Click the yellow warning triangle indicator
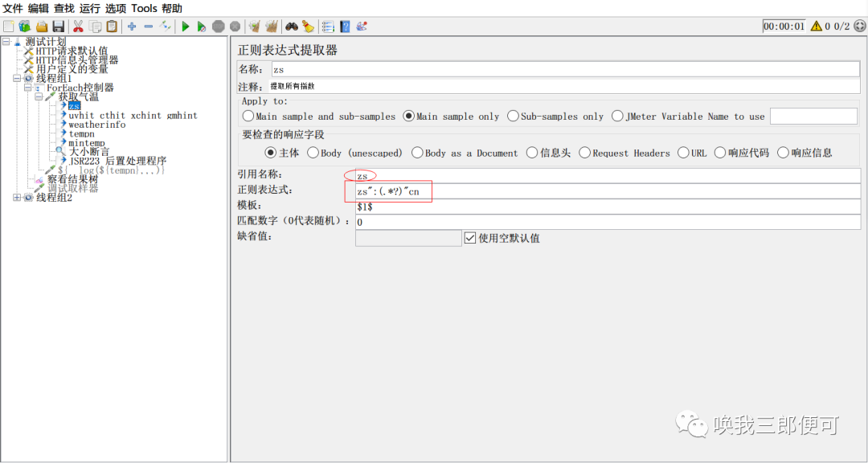Image resolution: width=868 pixels, height=463 pixels. click(816, 26)
